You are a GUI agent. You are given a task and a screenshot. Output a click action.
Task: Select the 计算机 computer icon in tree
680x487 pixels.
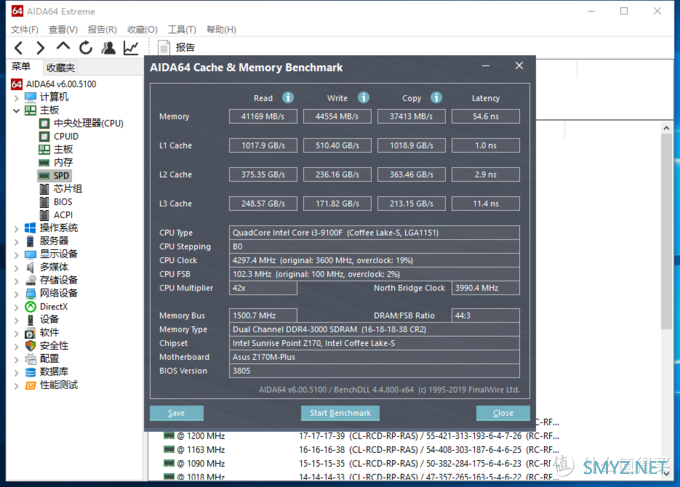tap(30, 97)
